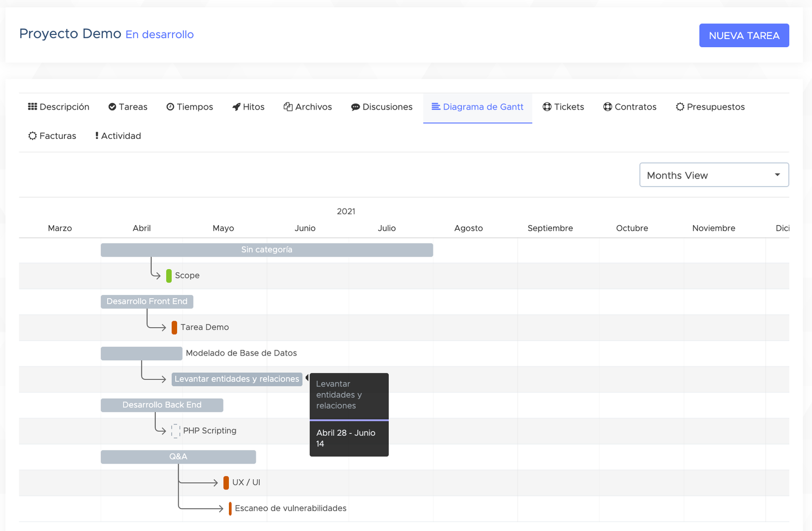This screenshot has height=531, width=812.
Task: Click the checkmark icon beside Tareas
Action: 112,107
